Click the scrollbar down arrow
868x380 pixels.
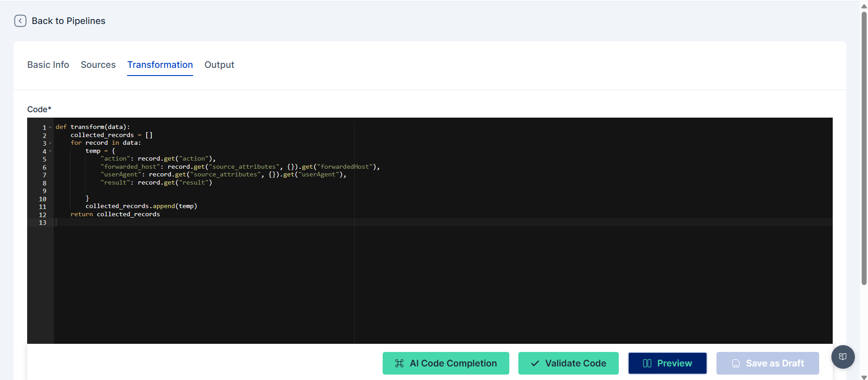coord(864,377)
